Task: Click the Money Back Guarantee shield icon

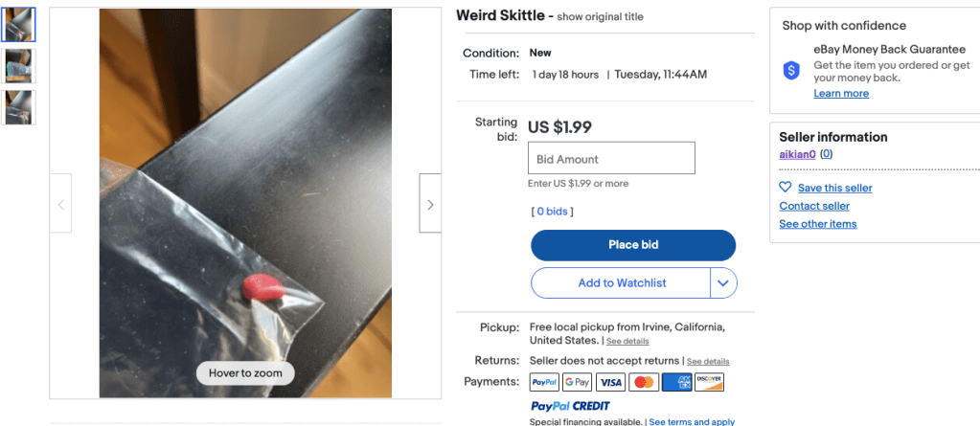Action: pos(791,70)
